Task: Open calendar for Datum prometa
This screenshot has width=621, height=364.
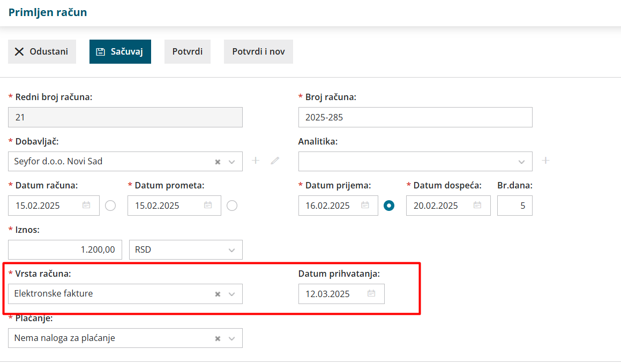Action: 208,206
